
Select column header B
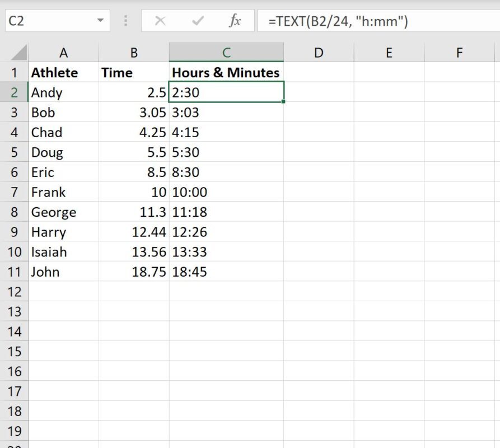(134, 52)
